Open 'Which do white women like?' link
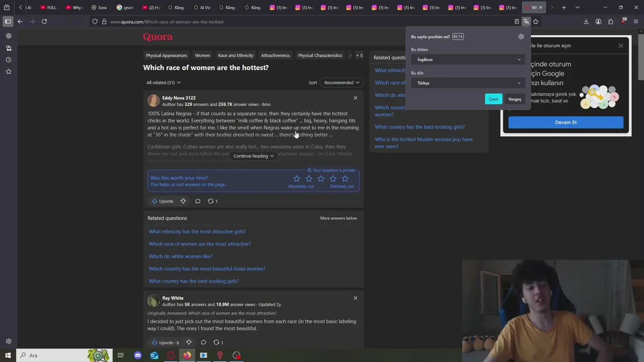The image size is (644, 362). tap(181, 256)
